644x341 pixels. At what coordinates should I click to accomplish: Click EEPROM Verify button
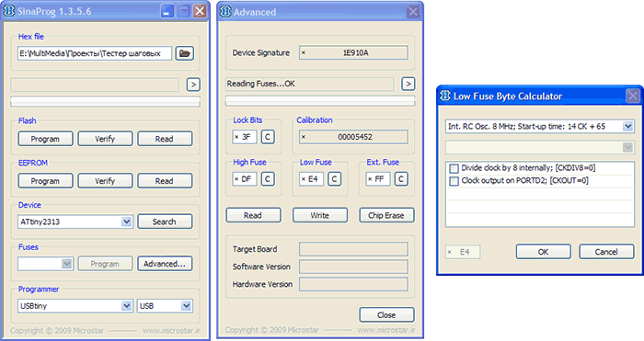pos(105,181)
